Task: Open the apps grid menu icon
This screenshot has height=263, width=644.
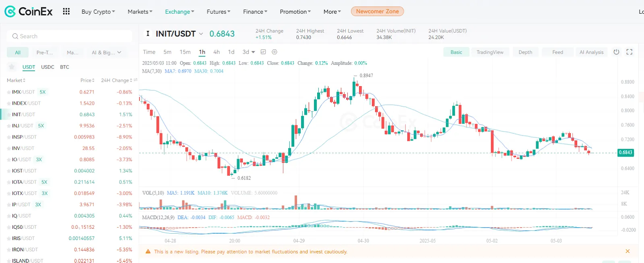Action: [x=66, y=12]
